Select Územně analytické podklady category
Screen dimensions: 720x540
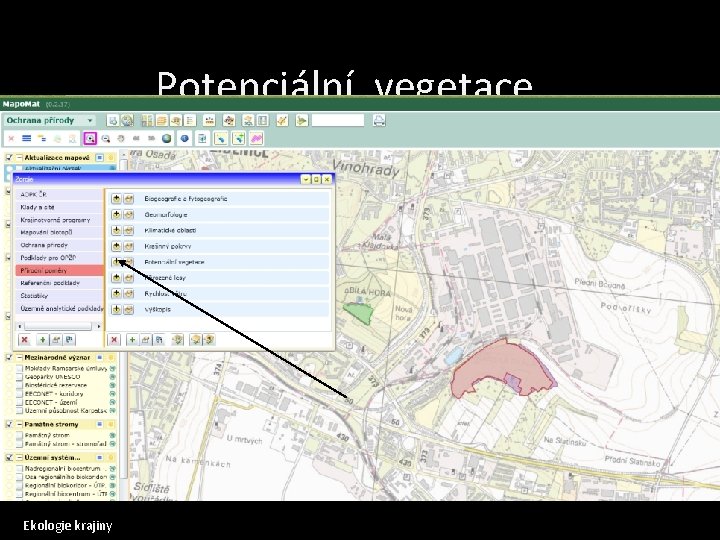60,309
